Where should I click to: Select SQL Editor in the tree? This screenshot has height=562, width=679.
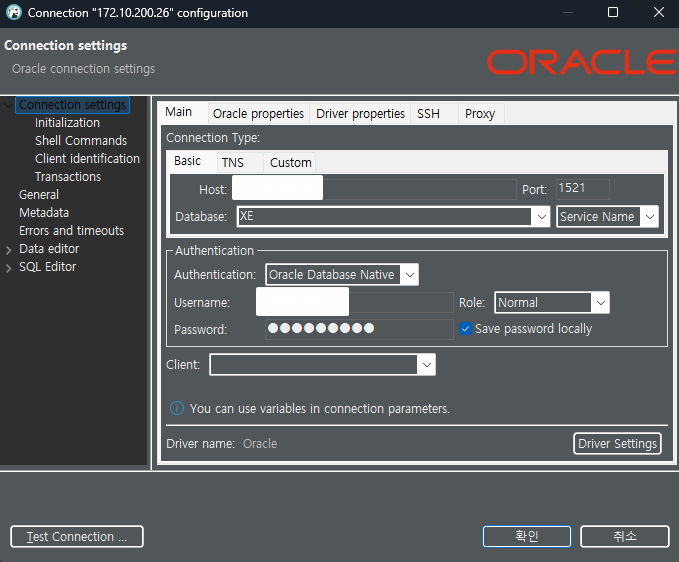[x=48, y=267]
